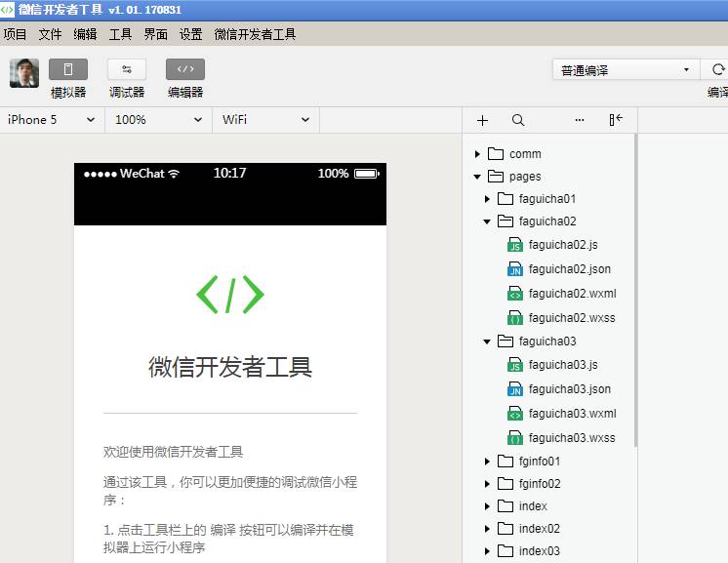This screenshot has height=563, width=728.
Task: Open the iPhone 5 device dropdown
Action: click(52, 120)
